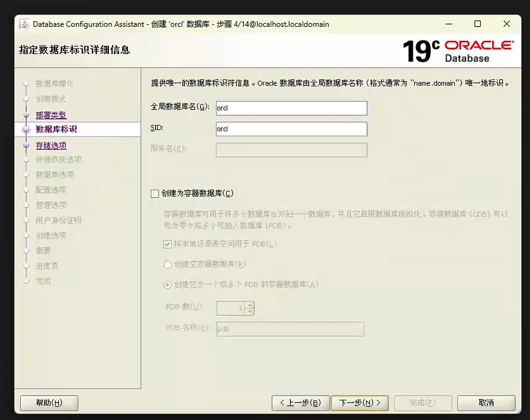
Task: Click 管理选项 step in sidebar
Action: point(51,205)
